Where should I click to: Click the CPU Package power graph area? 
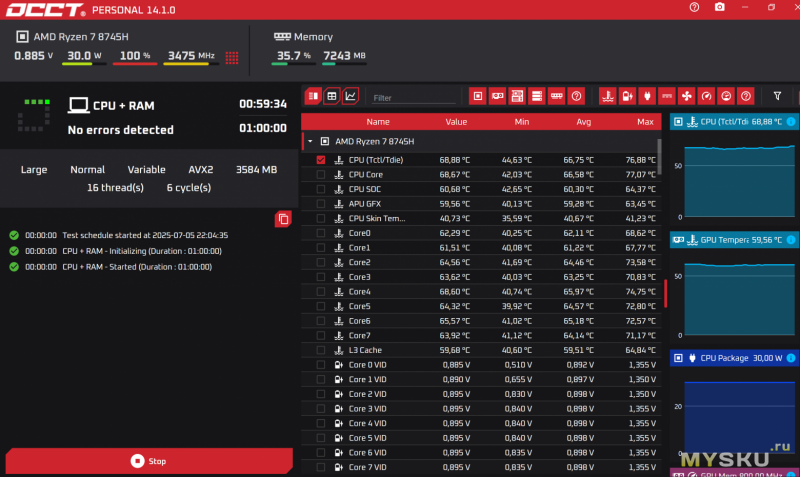pyautogui.click(x=739, y=417)
